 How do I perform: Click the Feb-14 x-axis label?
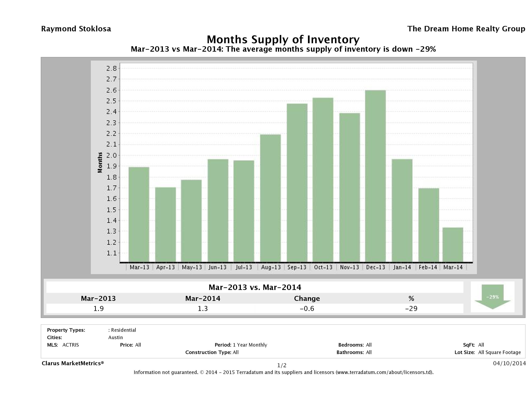point(428,267)
